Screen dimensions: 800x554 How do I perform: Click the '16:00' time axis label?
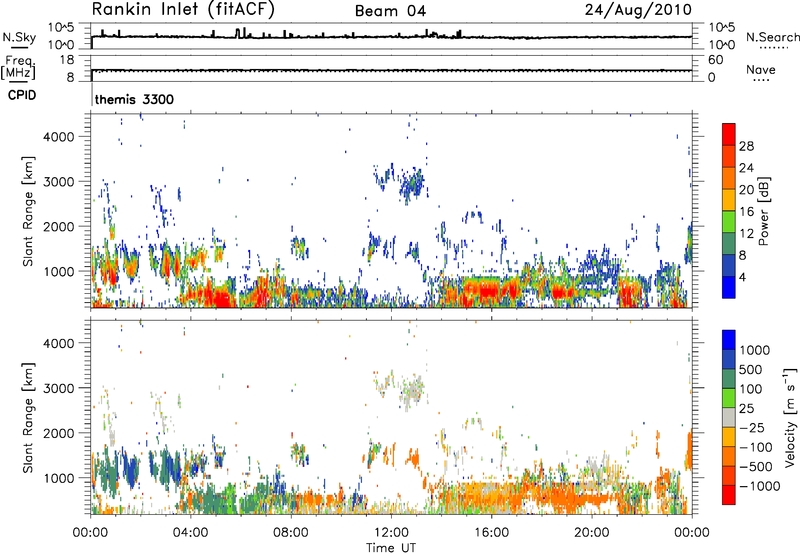tap(491, 533)
